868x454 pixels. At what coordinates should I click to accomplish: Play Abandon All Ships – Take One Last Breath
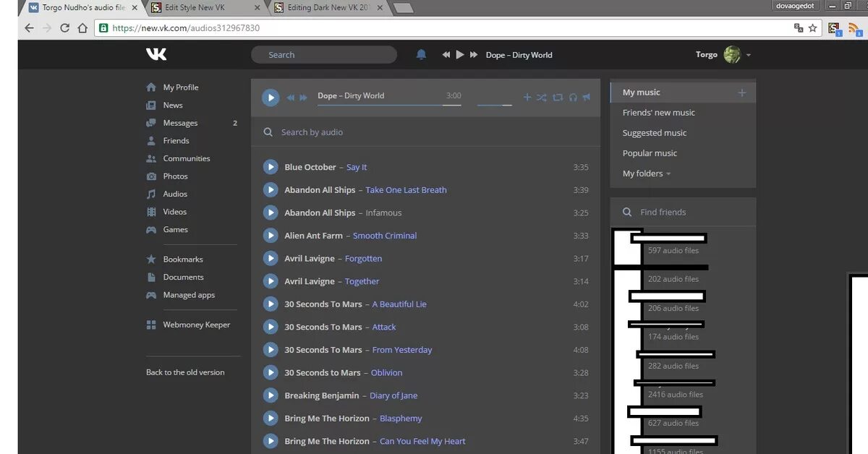click(x=271, y=190)
